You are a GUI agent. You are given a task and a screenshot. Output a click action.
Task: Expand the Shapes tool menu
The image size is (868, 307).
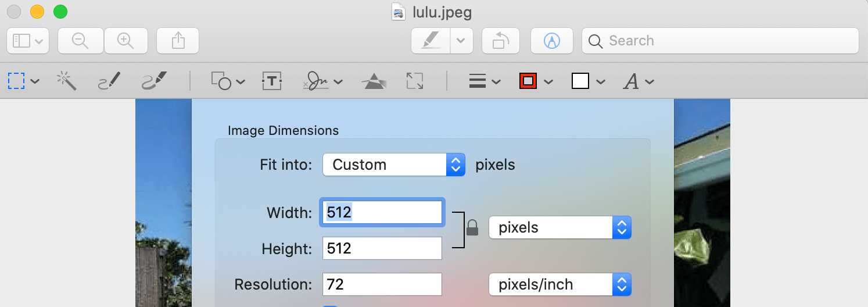pos(228,81)
